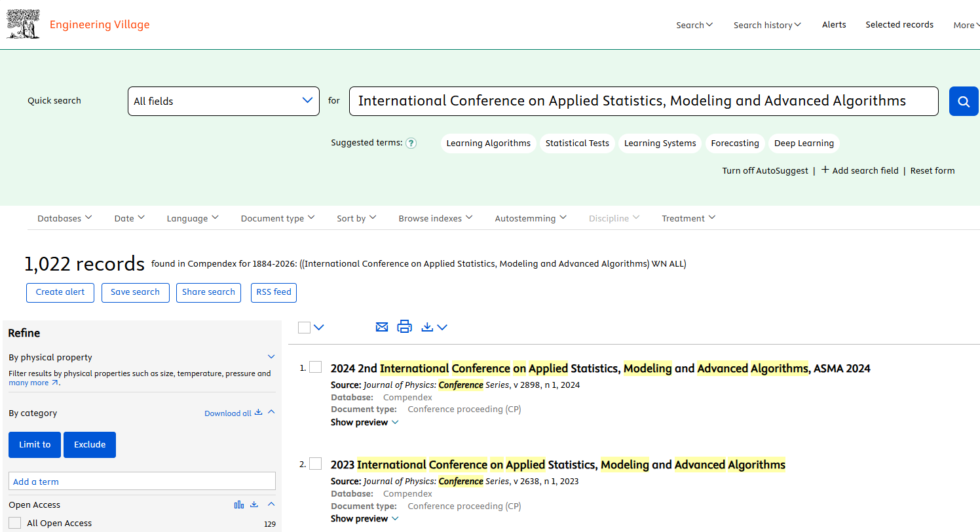
Task: Open the Document type dropdown
Action: pyautogui.click(x=278, y=218)
